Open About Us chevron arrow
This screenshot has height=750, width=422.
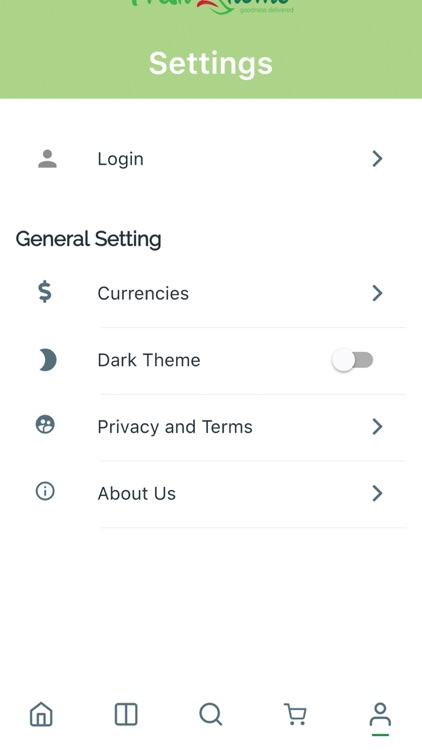coord(378,493)
